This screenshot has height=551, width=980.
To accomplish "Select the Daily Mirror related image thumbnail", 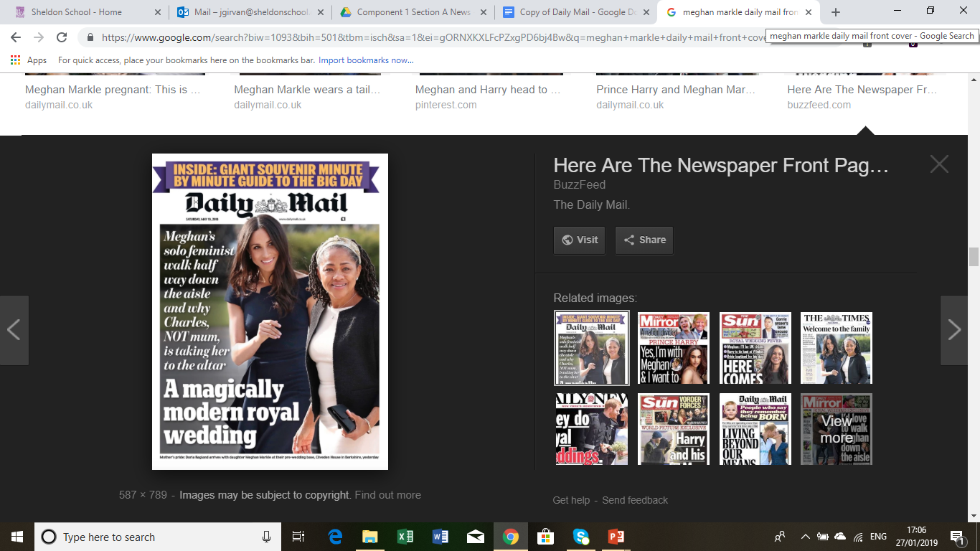I will pyautogui.click(x=674, y=348).
